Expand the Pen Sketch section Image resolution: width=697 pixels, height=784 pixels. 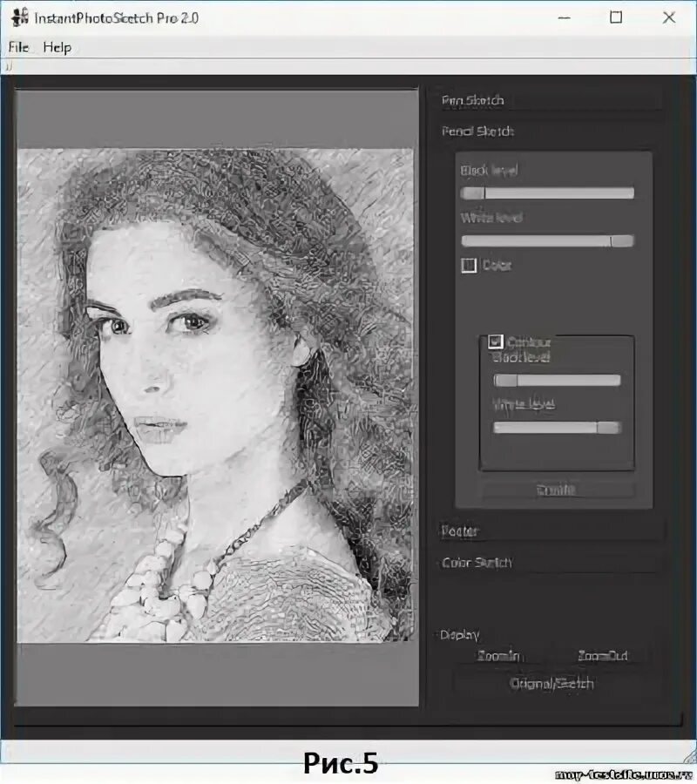coord(550,100)
